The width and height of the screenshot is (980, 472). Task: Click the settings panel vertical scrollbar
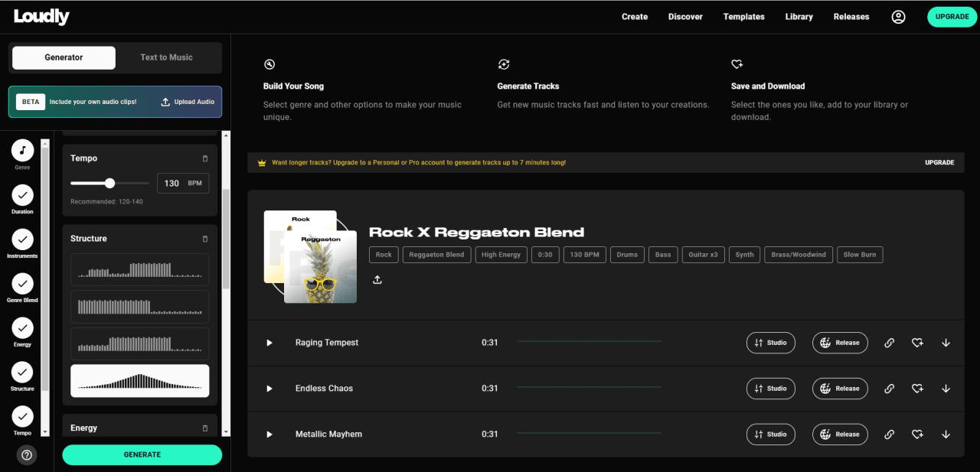pos(226,237)
